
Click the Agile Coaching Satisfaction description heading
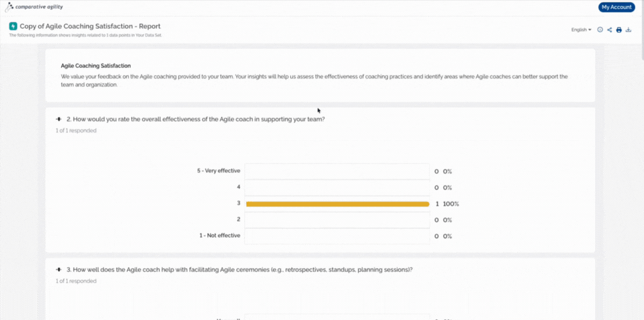tap(95, 65)
